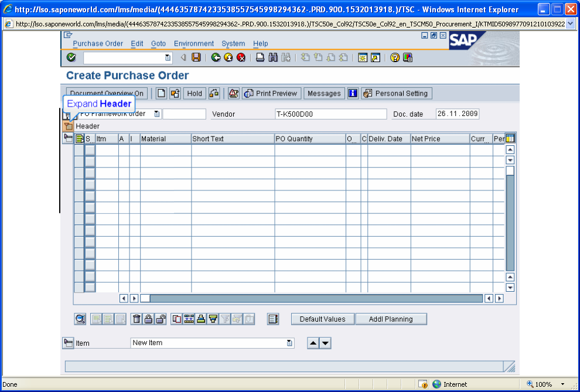
Task: Click the command input field
Action: (127, 57)
